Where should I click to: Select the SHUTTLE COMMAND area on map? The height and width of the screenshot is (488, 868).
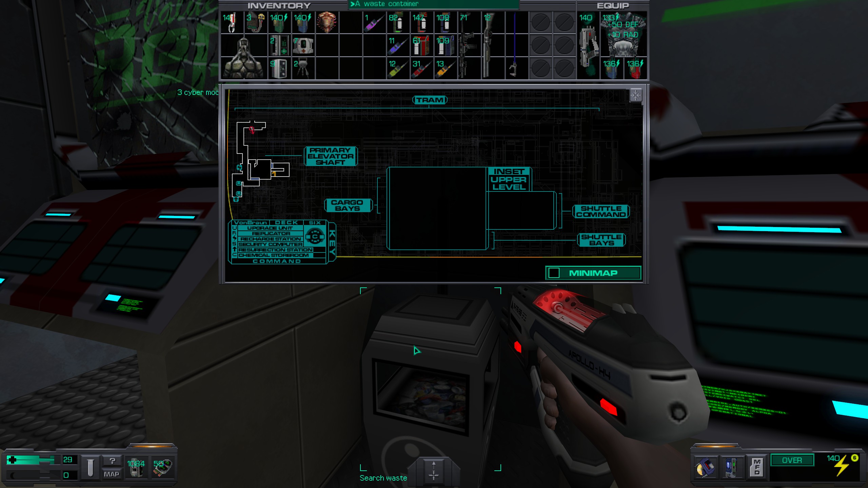click(x=600, y=210)
